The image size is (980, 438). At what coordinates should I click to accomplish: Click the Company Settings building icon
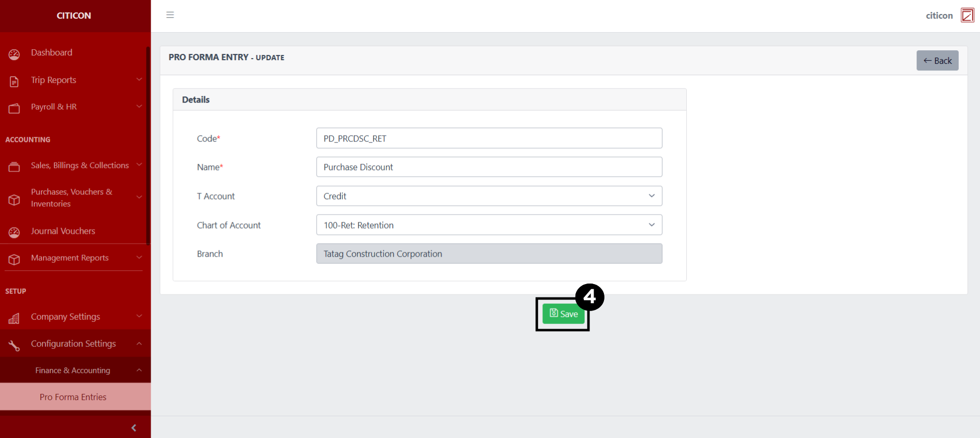(x=14, y=318)
